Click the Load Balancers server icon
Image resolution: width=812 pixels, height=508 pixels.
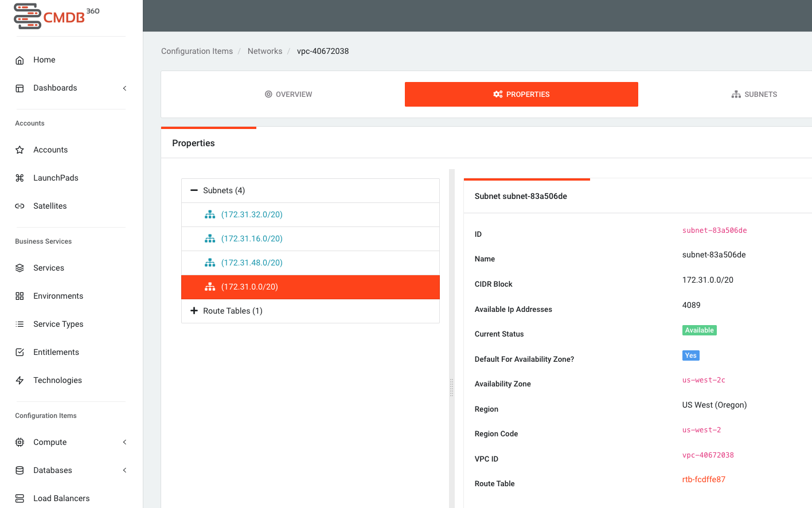[x=19, y=499]
